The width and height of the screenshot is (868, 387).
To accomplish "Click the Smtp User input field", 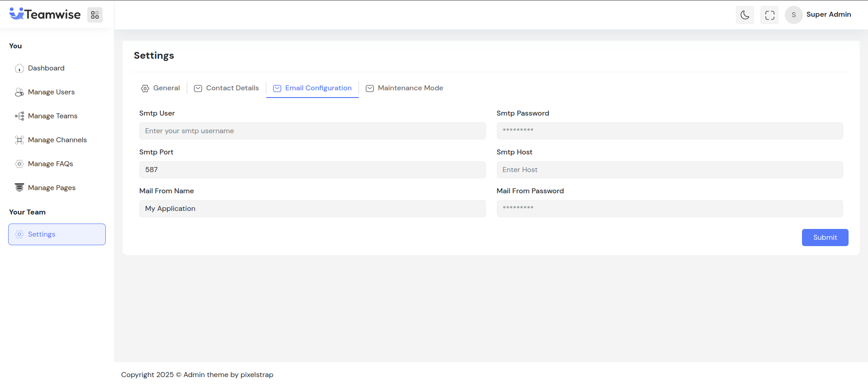I will (x=312, y=131).
